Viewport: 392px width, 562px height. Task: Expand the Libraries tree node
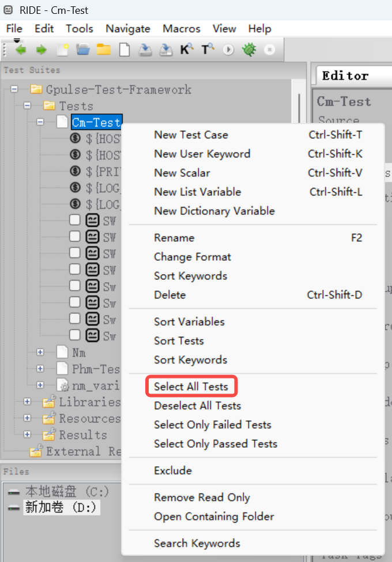tap(27, 402)
